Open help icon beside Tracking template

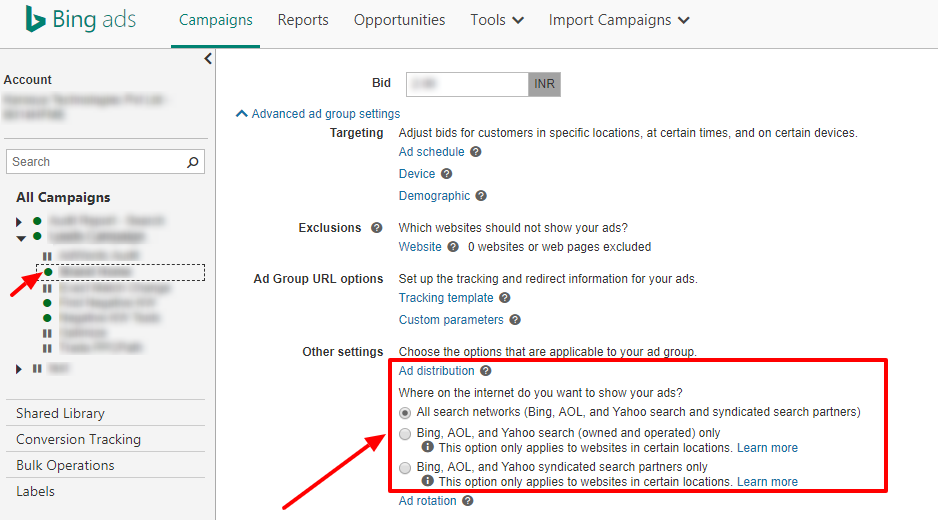(504, 297)
